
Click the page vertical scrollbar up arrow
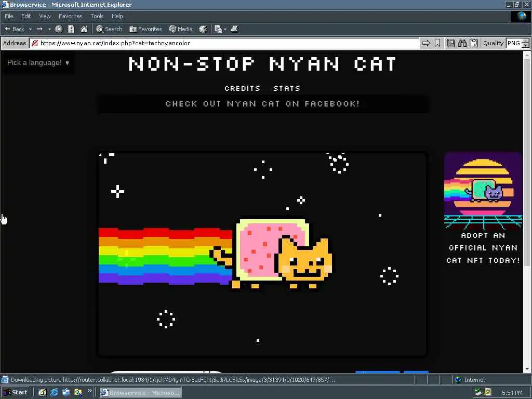coord(527,55)
